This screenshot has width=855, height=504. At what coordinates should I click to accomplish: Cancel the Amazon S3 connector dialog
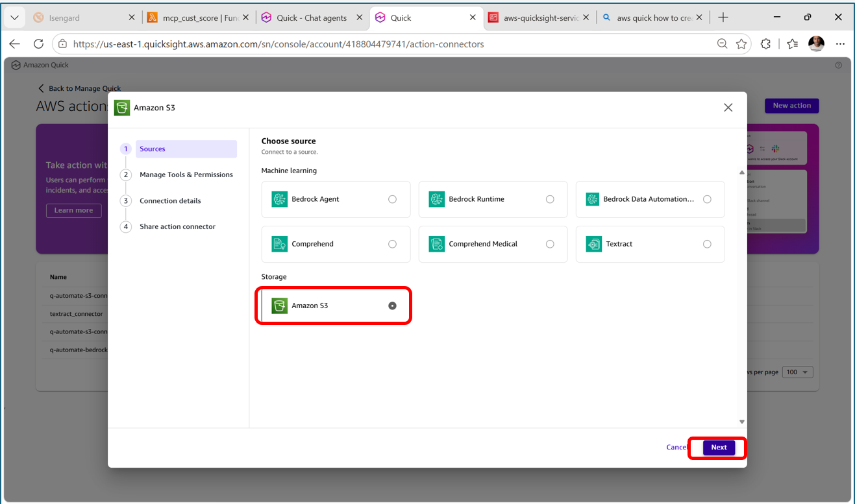point(676,448)
